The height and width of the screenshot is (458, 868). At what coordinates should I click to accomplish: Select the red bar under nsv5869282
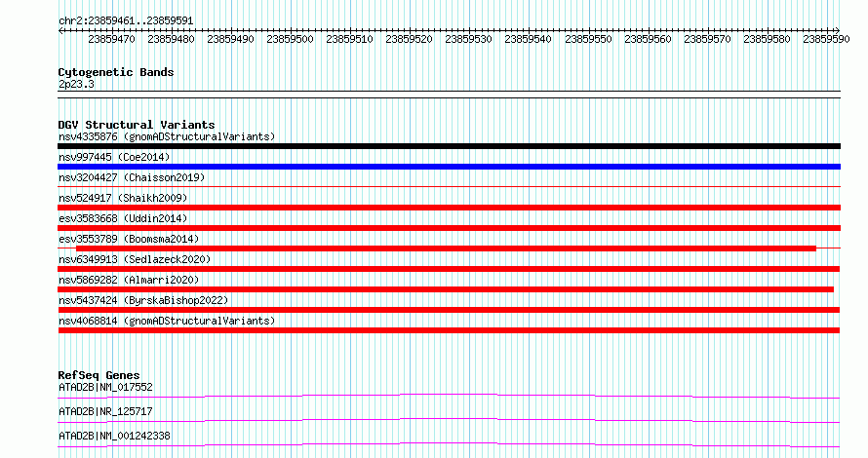[x=446, y=289]
